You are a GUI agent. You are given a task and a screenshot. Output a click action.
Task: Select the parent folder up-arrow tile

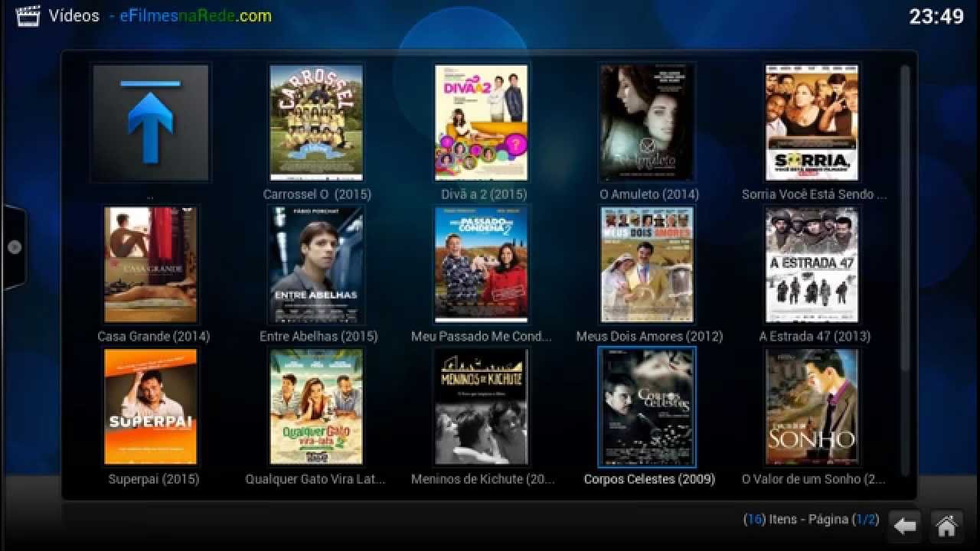point(150,123)
